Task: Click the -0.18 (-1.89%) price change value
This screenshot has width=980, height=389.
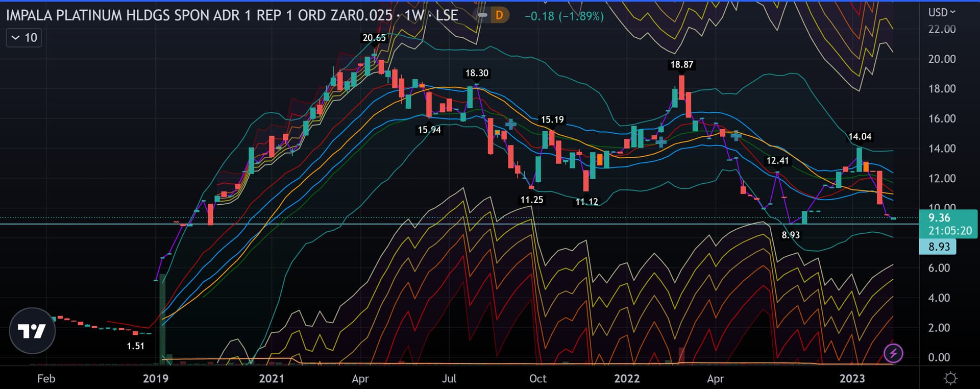Action: click(x=564, y=16)
